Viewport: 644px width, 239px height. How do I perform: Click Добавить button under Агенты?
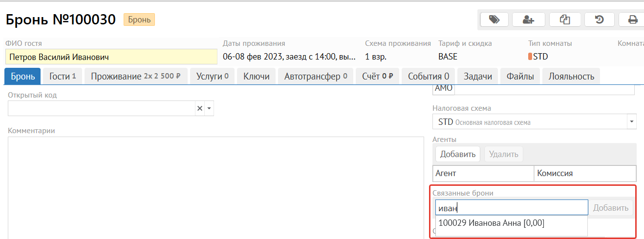click(x=458, y=154)
